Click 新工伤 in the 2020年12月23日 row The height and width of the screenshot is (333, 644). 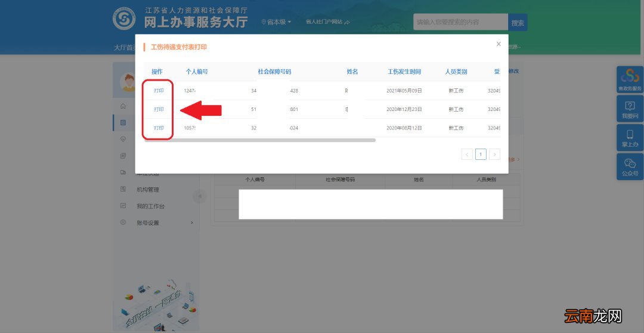coord(456,109)
